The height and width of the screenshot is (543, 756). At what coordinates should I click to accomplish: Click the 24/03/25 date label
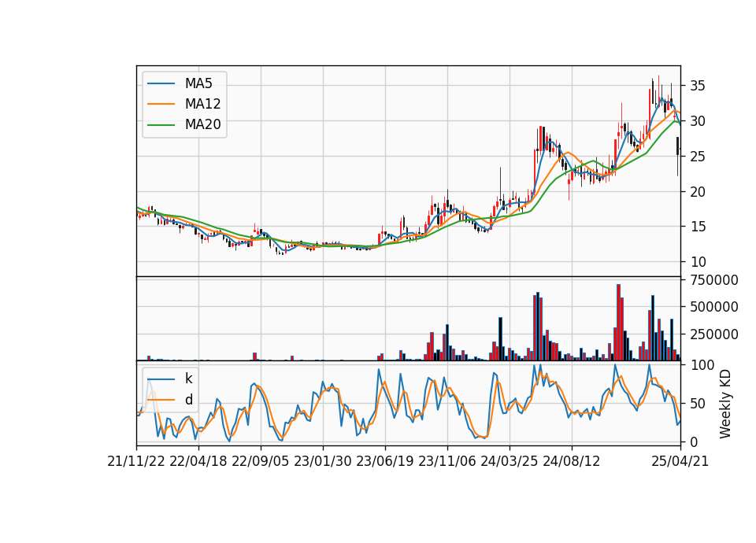click(x=510, y=462)
